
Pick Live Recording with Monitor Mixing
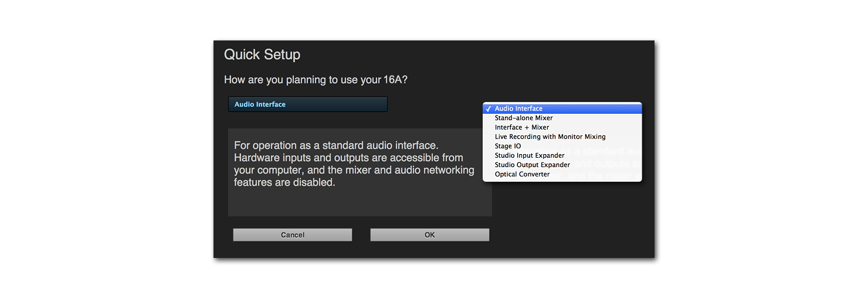point(550,137)
